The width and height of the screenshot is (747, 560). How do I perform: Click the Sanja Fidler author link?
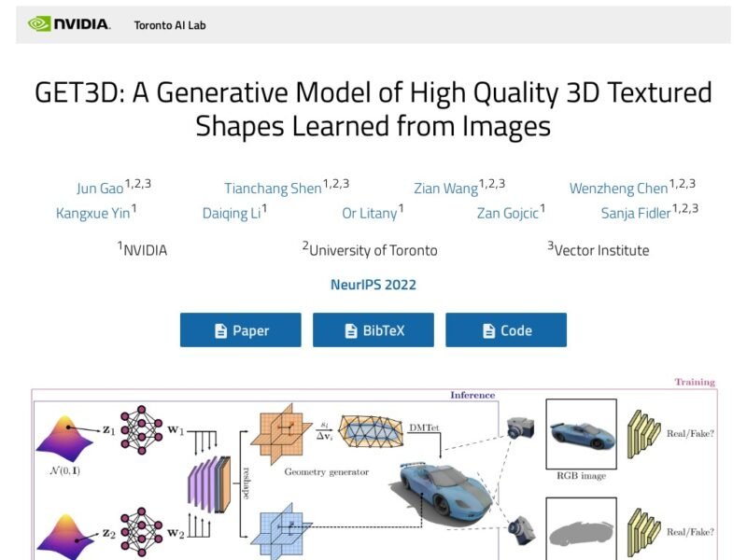click(x=636, y=214)
